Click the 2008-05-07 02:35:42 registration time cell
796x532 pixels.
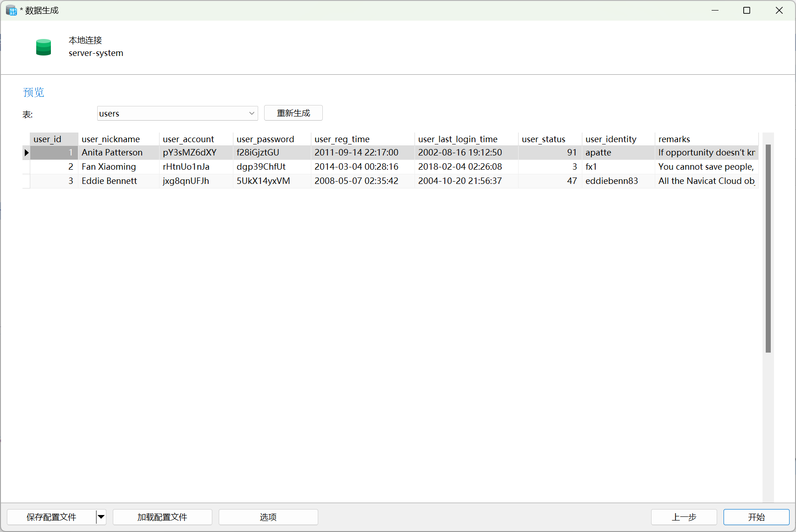tap(363, 181)
